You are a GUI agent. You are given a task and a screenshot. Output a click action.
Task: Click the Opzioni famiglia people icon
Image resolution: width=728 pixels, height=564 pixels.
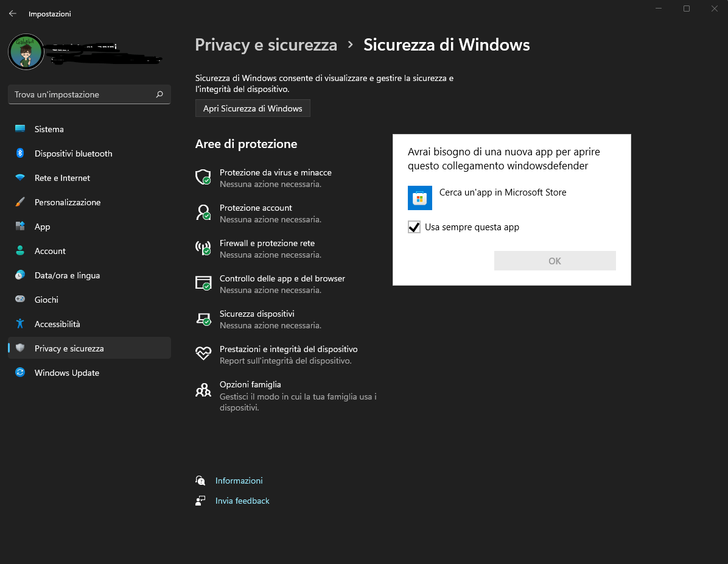pos(203,390)
